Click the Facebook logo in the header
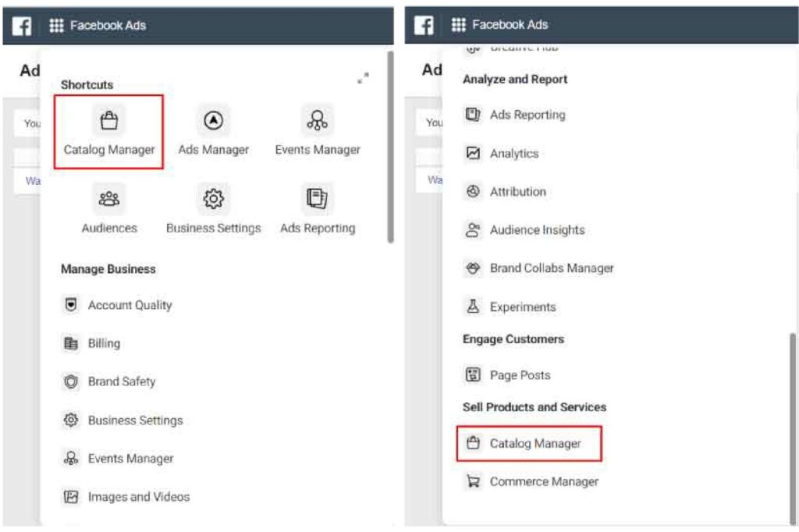Image resolution: width=799 pixels, height=532 pixels. [22, 24]
